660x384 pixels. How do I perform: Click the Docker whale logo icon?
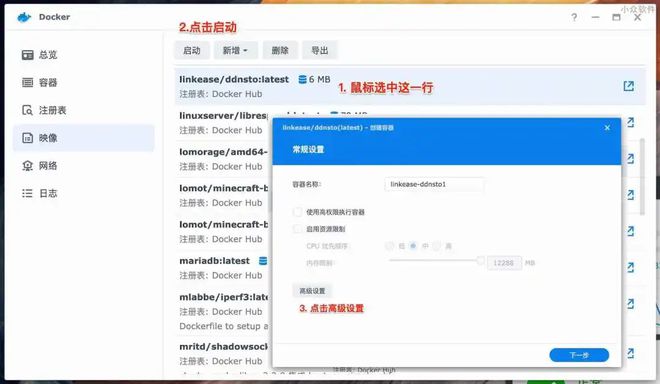[24, 17]
